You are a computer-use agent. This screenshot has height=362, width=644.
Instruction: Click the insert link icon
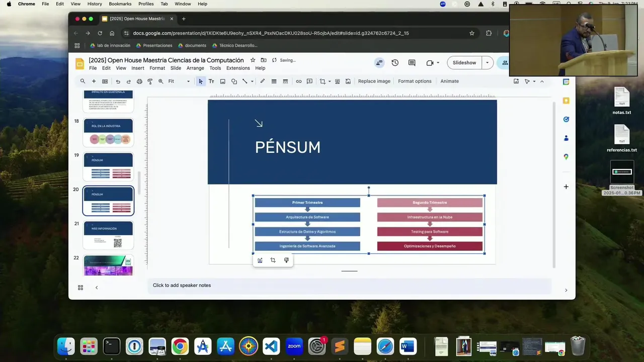(x=298, y=81)
